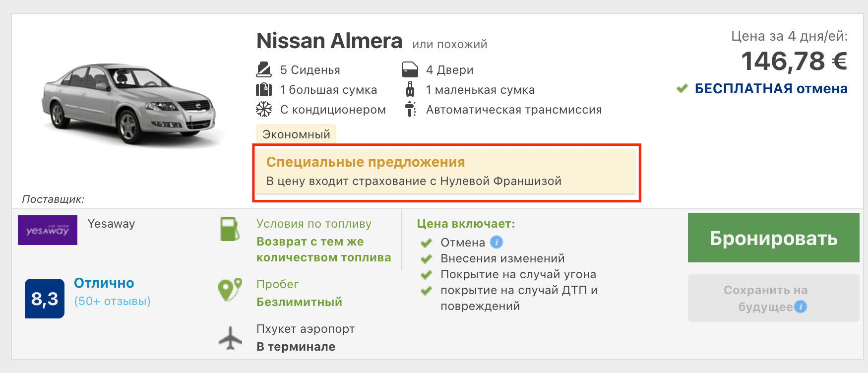
Task: Click the snowflake air conditioning icon
Action: tap(263, 110)
